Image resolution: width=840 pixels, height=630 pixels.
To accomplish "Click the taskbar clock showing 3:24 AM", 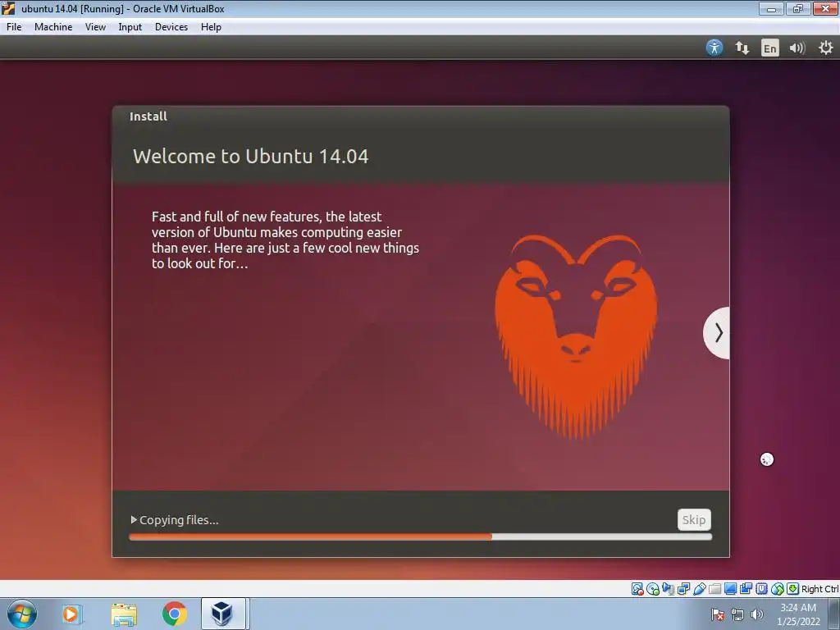I will coord(798,614).
